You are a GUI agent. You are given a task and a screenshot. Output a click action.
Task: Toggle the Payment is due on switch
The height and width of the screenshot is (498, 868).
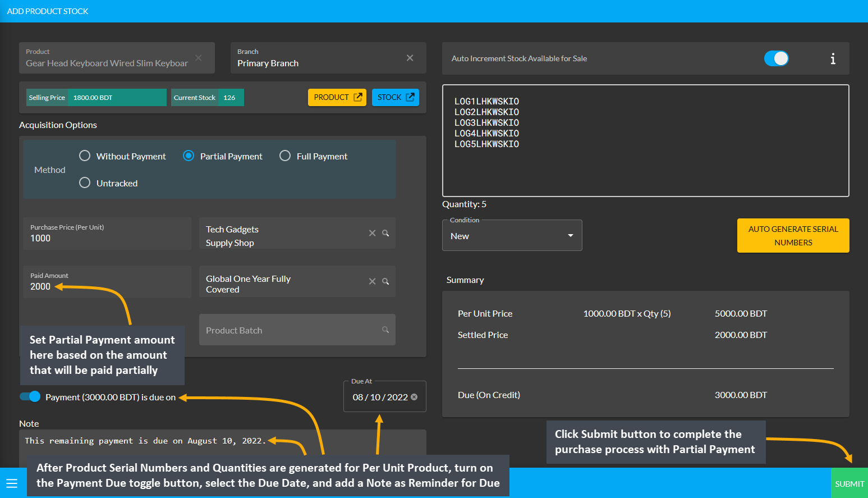pyautogui.click(x=30, y=396)
